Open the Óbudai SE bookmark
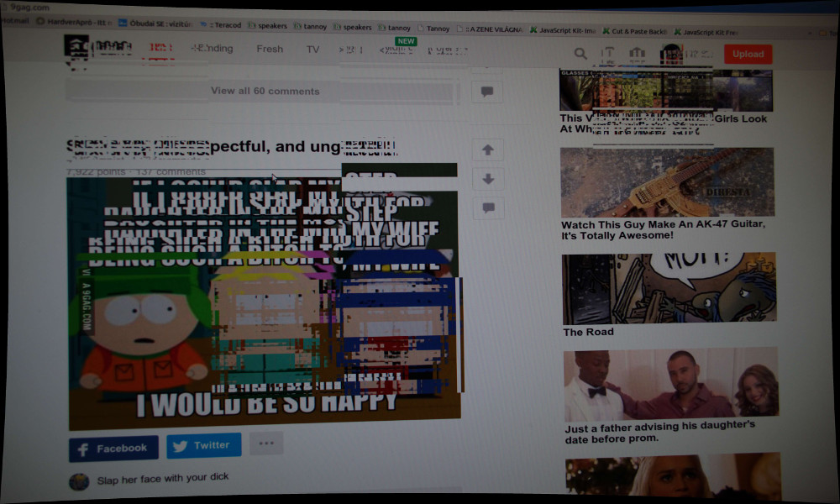The height and width of the screenshot is (504, 840). click(x=155, y=24)
